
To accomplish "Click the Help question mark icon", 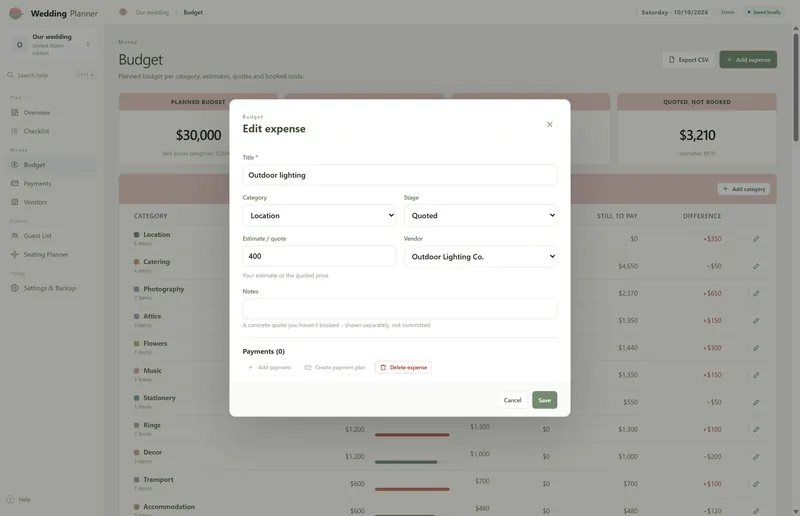I will [x=10, y=500].
